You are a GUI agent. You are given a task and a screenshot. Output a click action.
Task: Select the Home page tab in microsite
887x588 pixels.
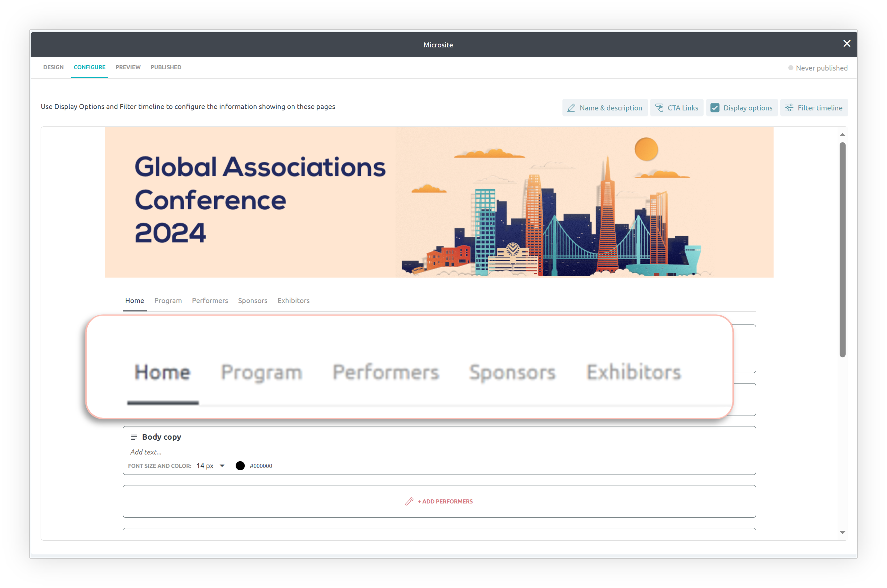[135, 300]
